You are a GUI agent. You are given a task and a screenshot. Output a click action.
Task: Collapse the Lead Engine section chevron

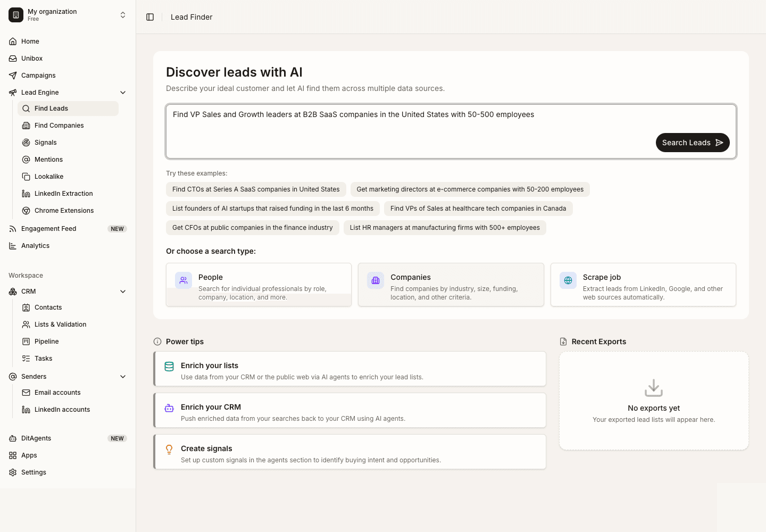tap(123, 93)
